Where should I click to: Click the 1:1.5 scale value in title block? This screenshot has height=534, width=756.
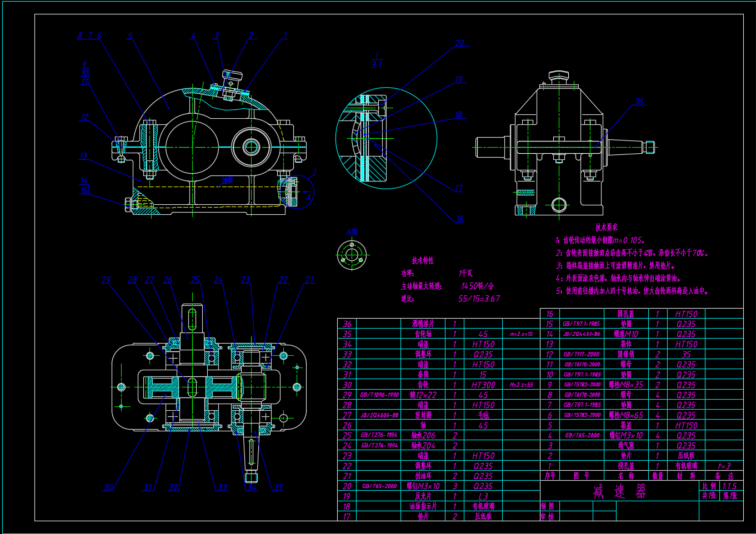point(729,486)
